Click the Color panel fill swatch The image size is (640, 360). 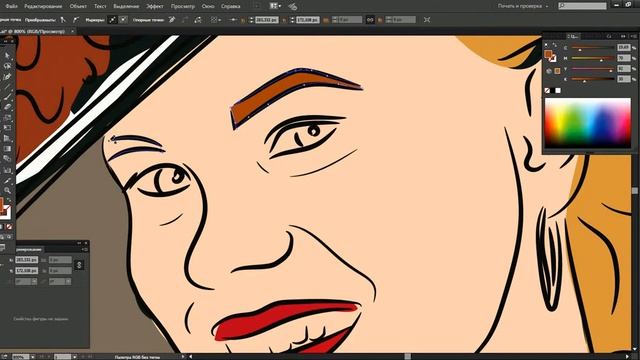pos(548,54)
